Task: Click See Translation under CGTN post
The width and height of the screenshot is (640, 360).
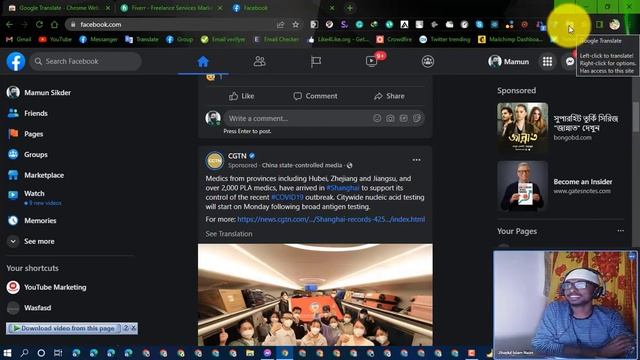Action: coord(229,234)
